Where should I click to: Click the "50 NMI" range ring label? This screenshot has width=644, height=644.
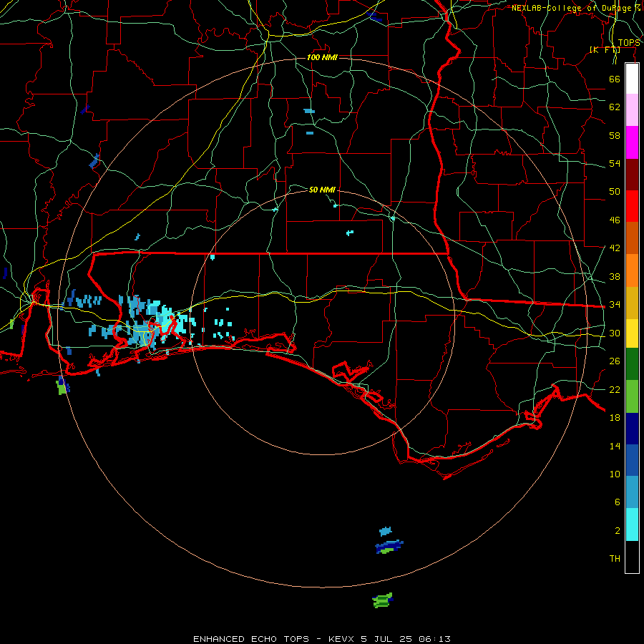click(x=322, y=190)
